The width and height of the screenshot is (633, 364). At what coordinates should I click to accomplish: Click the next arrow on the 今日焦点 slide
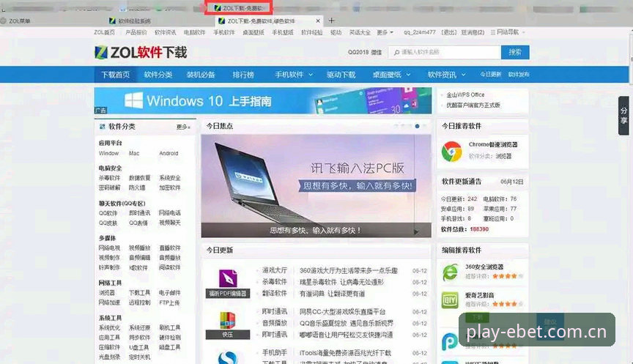[416, 231]
